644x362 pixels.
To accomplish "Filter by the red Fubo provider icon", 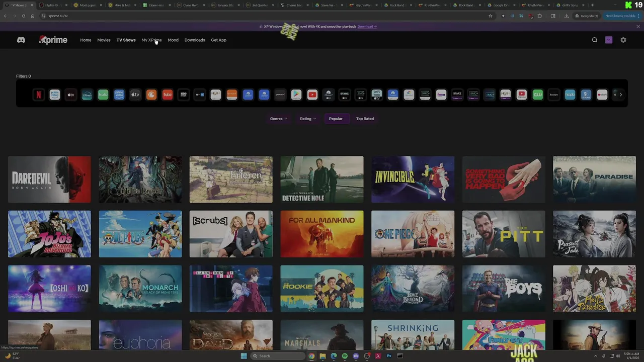I will point(168,95).
